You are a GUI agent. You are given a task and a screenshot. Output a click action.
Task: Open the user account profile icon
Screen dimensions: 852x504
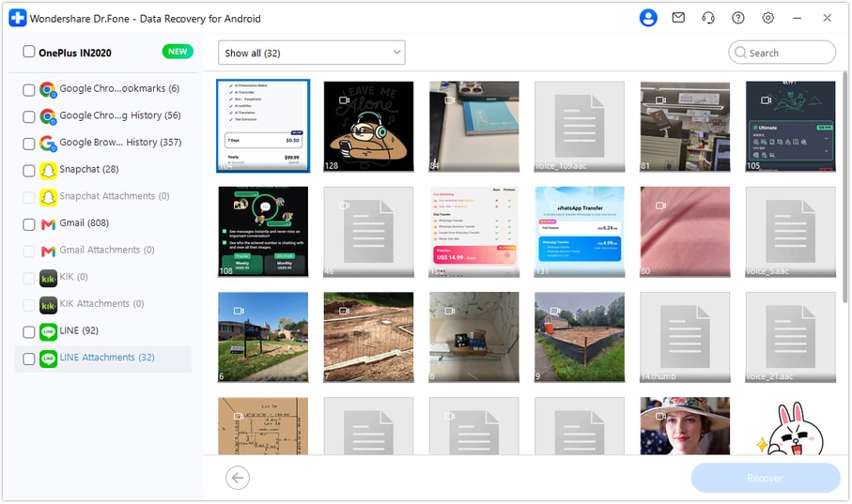pyautogui.click(x=648, y=18)
